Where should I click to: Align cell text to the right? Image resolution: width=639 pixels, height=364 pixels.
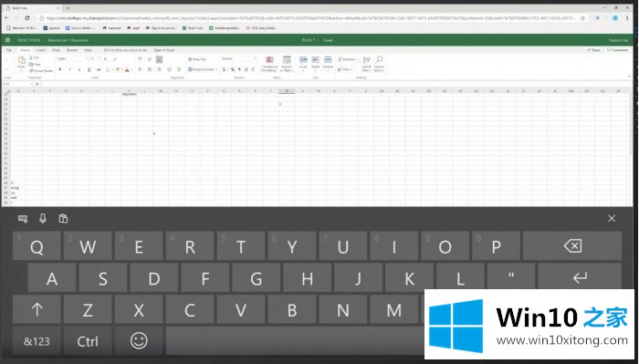(x=159, y=69)
